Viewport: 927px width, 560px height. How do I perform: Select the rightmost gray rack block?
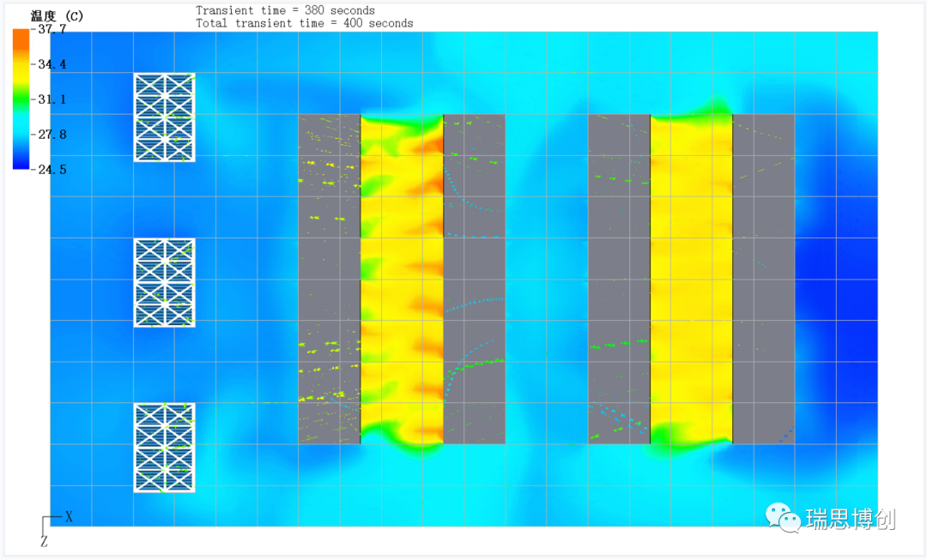[762, 279]
